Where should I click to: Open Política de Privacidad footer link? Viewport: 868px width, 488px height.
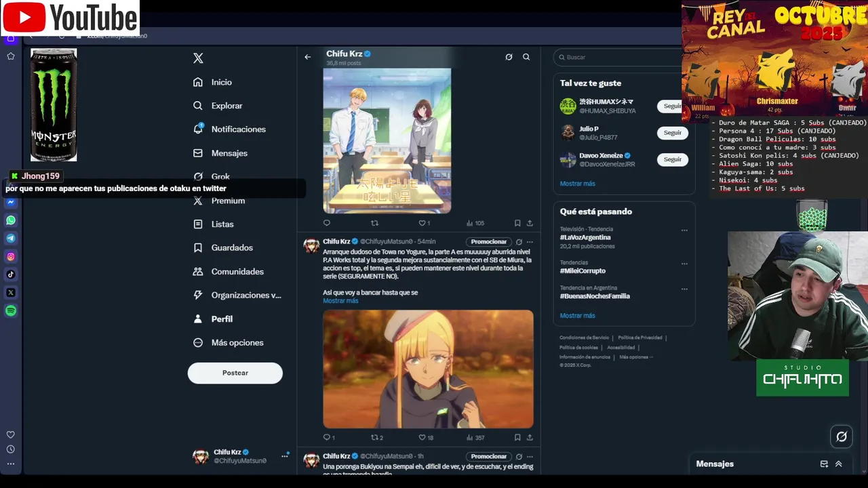[639, 338]
